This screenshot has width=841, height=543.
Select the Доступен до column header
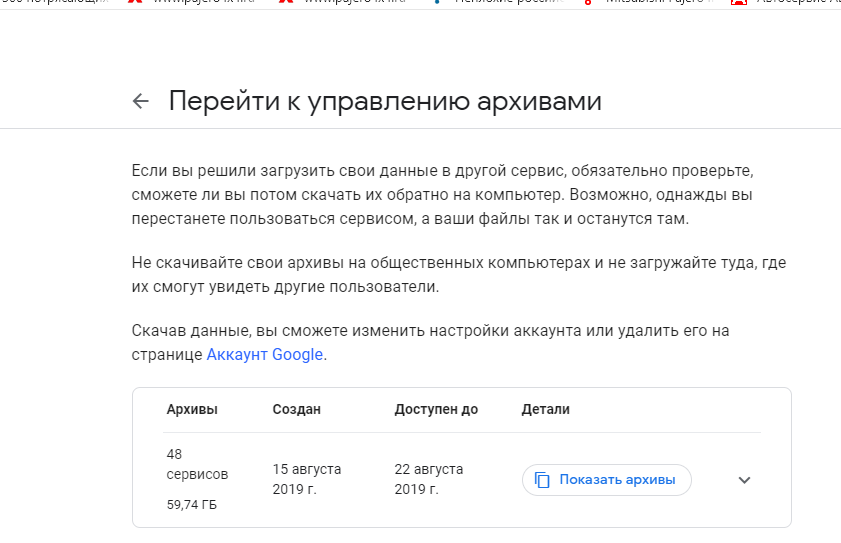[436, 409]
